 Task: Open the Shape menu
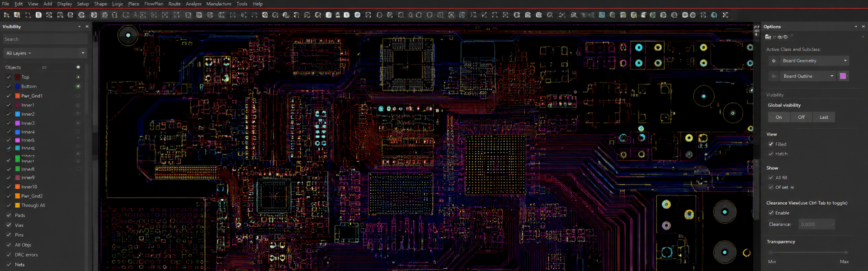point(100,4)
